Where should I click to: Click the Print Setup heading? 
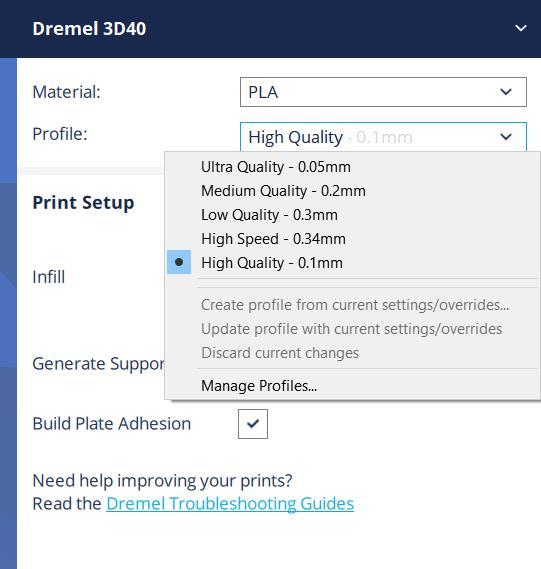83,202
